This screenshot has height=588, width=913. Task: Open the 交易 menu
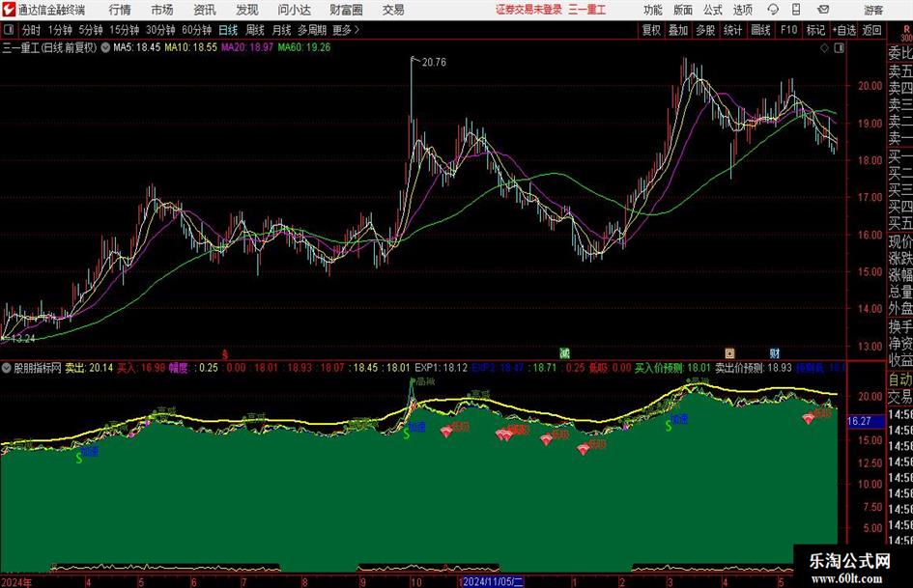tap(393, 10)
